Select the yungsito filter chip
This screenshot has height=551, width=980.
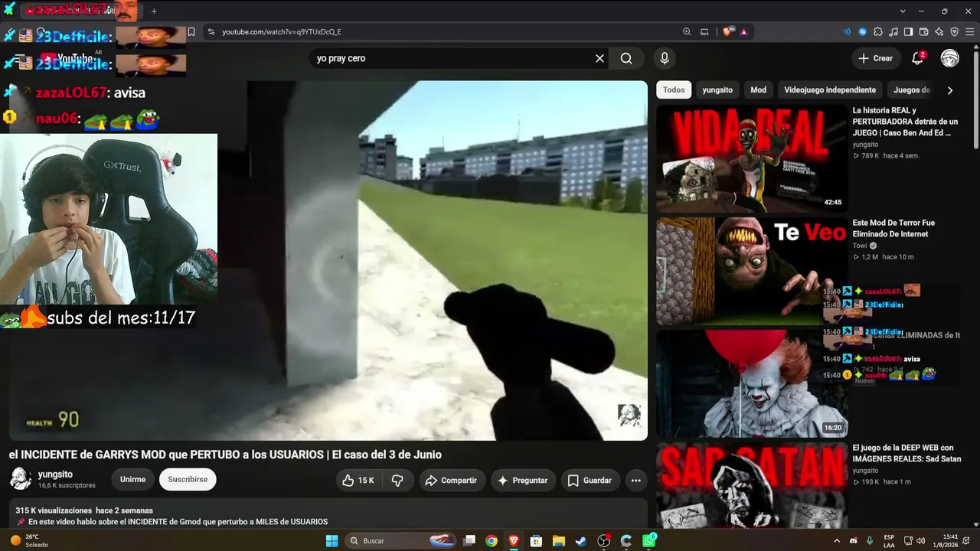tap(717, 90)
